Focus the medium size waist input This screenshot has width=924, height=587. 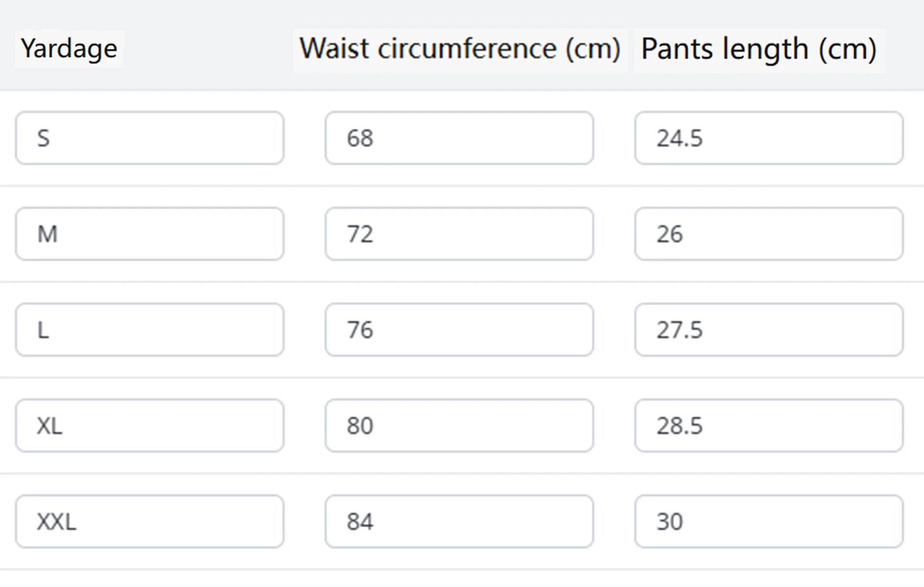[x=459, y=234]
